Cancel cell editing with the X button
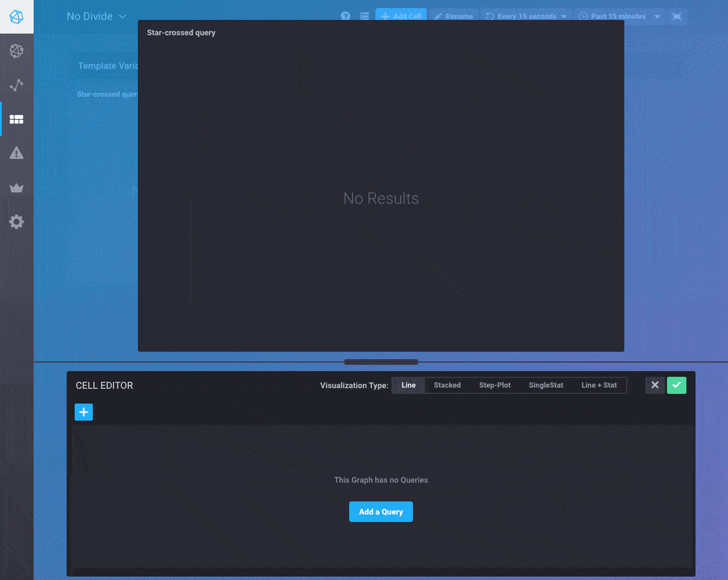 tap(655, 385)
